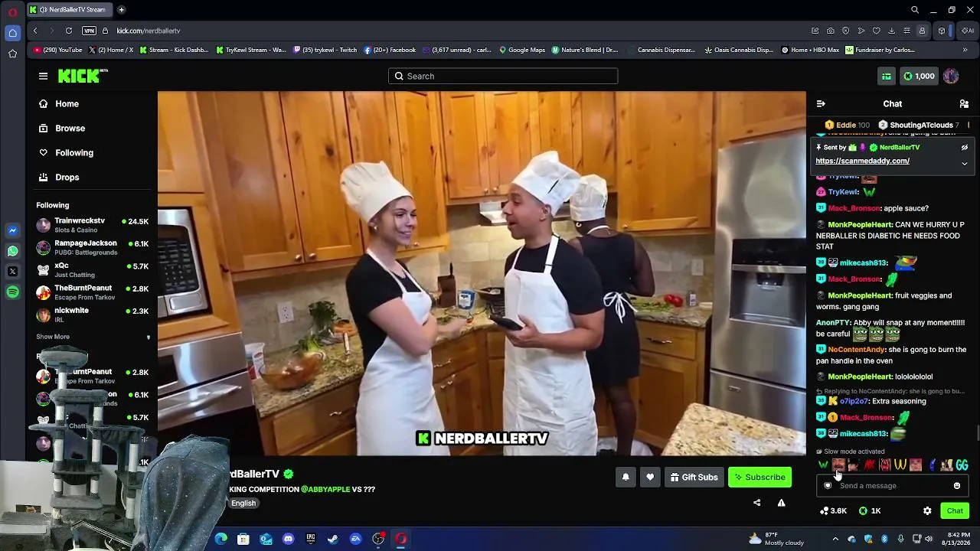Open the chat viewers list icon
Image resolution: width=980 pixels, height=551 pixels.
[964, 103]
